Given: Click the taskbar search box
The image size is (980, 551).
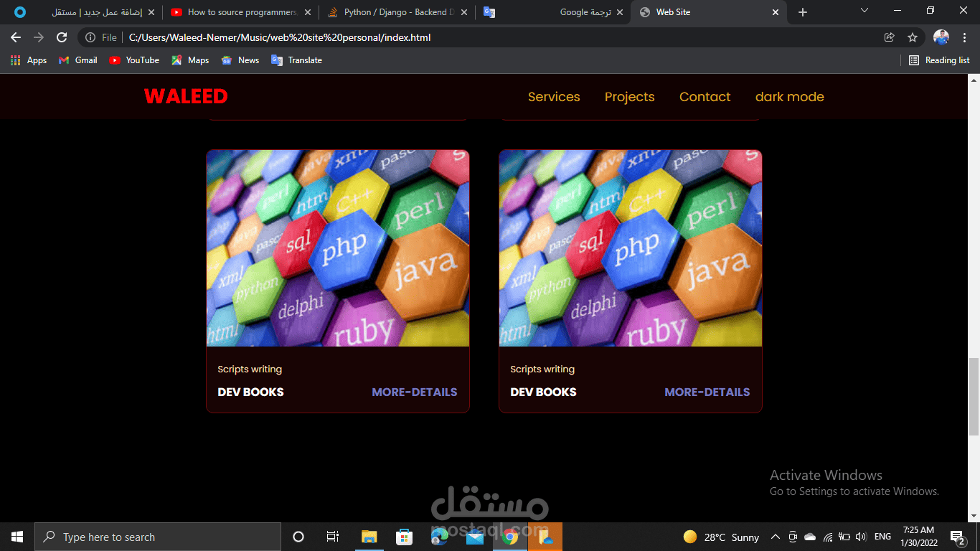Looking at the screenshot, I should 158,537.
